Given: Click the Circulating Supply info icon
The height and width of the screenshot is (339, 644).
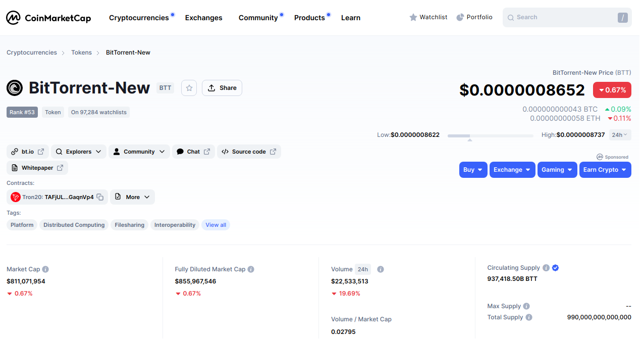Looking at the screenshot, I should point(545,268).
